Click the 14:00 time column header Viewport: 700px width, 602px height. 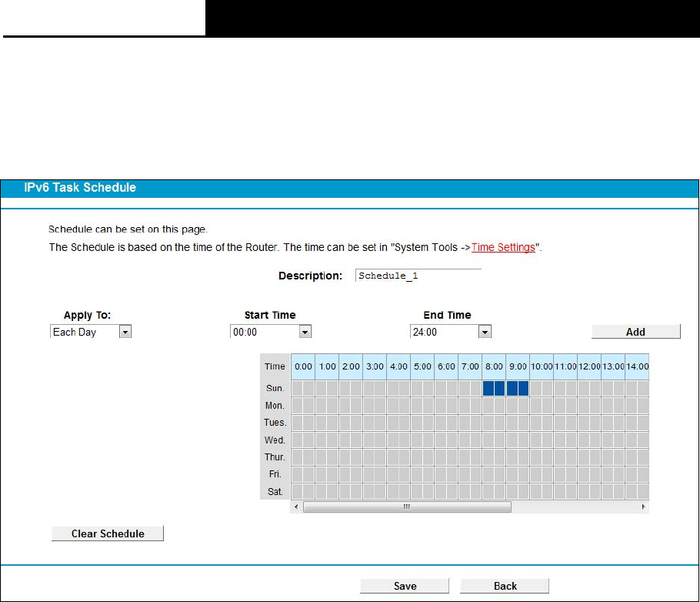[x=638, y=366]
